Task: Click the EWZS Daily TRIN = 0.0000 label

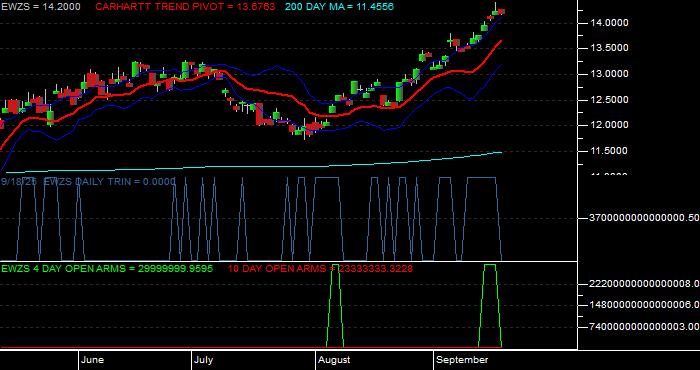Action: click(88, 181)
